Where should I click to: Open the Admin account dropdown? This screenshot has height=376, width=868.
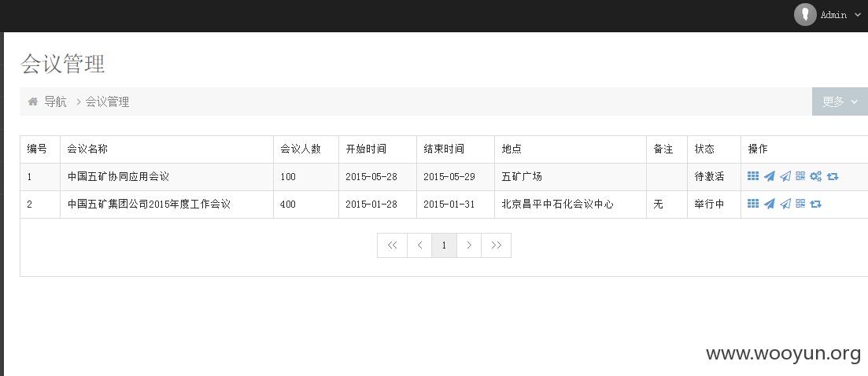840,15
